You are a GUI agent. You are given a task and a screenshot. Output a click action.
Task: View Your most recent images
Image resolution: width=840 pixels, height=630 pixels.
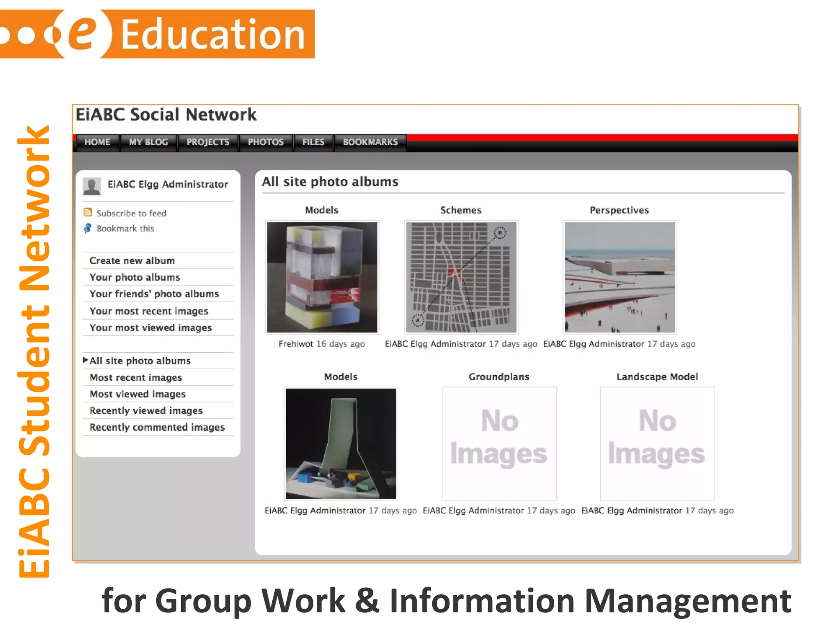(149, 311)
